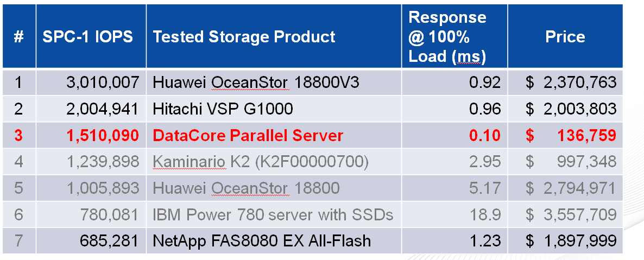
Task: Select the Hitachi VSP G1000 cell
Action: click(x=223, y=109)
